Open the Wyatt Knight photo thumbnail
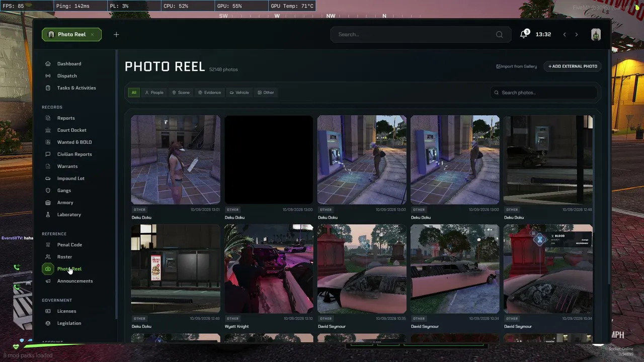 (x=269, y=269)
